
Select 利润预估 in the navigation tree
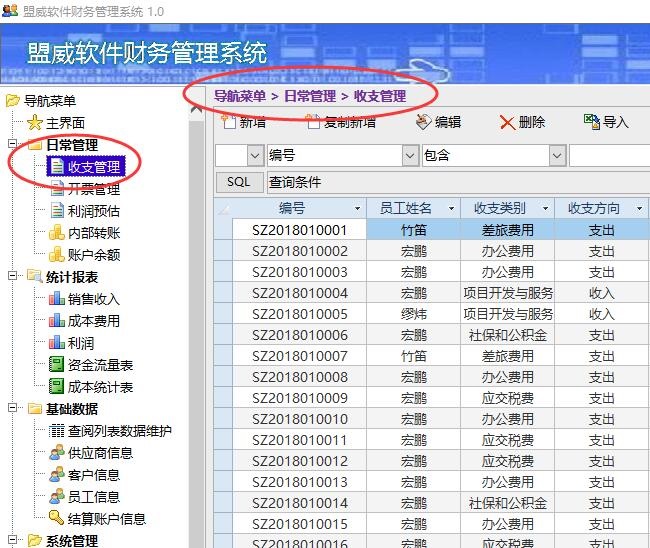tap(94, 211)
